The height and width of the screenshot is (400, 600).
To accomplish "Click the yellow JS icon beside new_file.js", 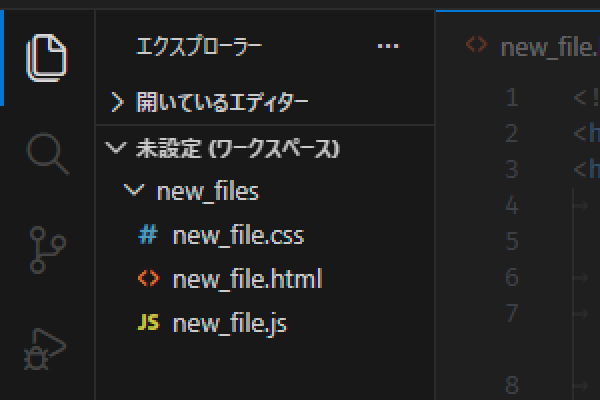I will (x=148, y=323).
